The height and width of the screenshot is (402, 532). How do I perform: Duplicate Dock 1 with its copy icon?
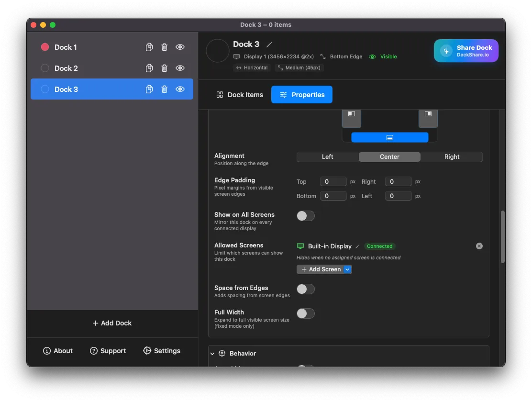coord(149,47)
